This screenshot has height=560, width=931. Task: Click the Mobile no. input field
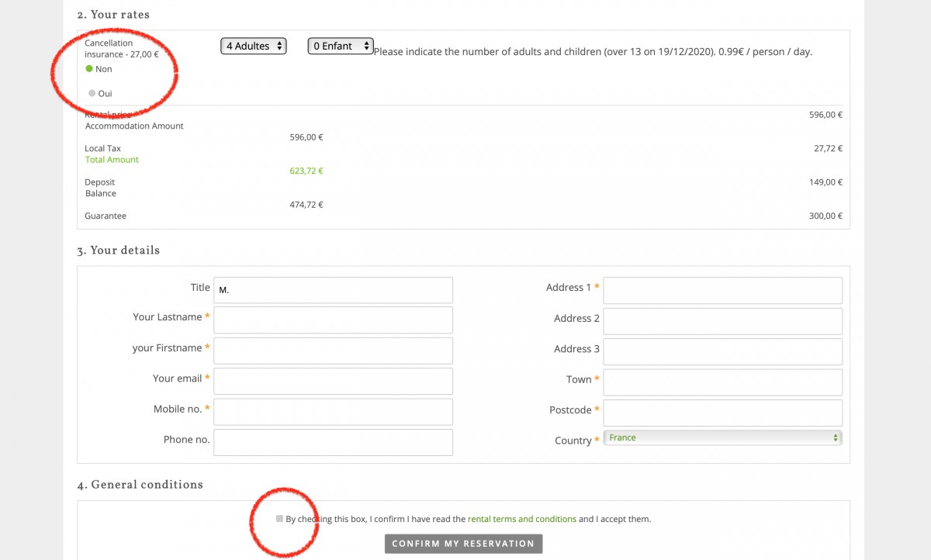[333, 412]
